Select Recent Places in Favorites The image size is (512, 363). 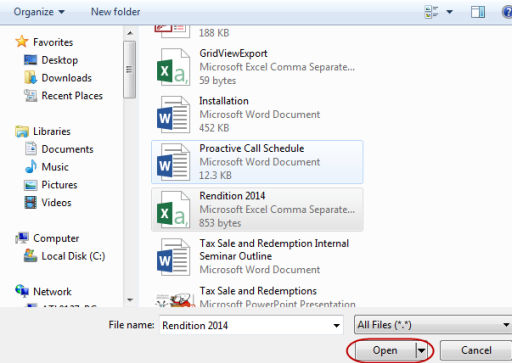63,96
